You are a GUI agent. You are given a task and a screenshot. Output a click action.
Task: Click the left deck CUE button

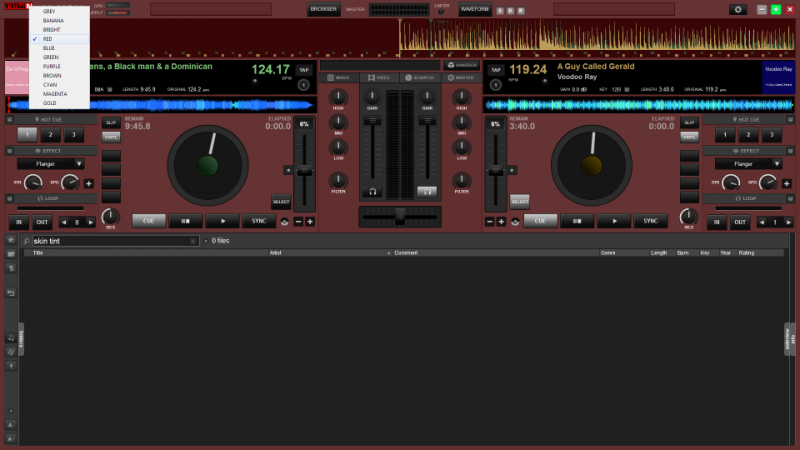pyautogui.click(x=148, y=221)
